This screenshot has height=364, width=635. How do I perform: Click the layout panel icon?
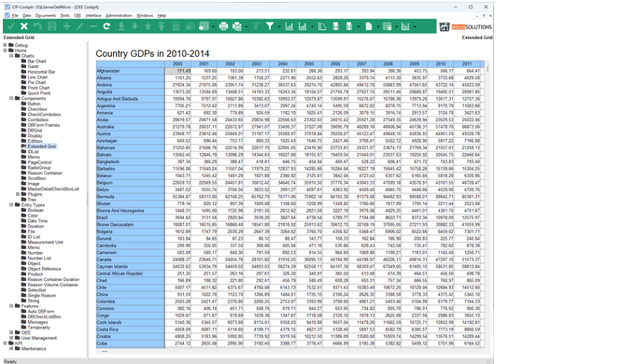[x=388, y=26]
